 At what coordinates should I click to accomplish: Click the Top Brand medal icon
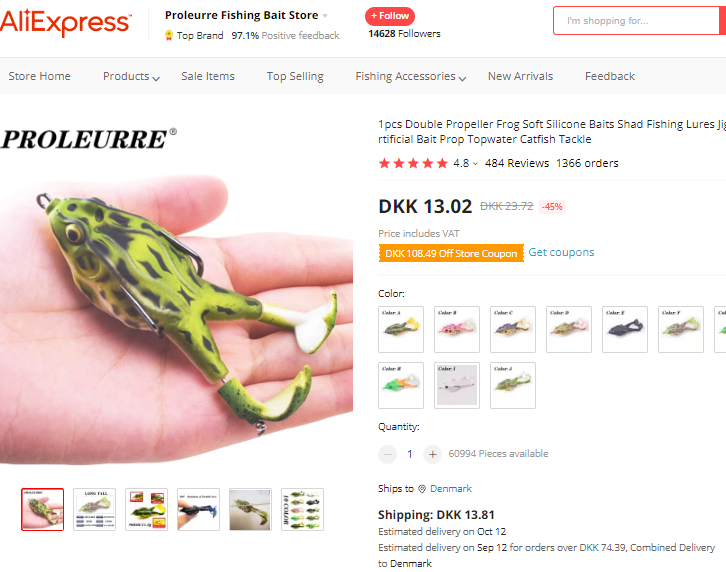[169, 36]
